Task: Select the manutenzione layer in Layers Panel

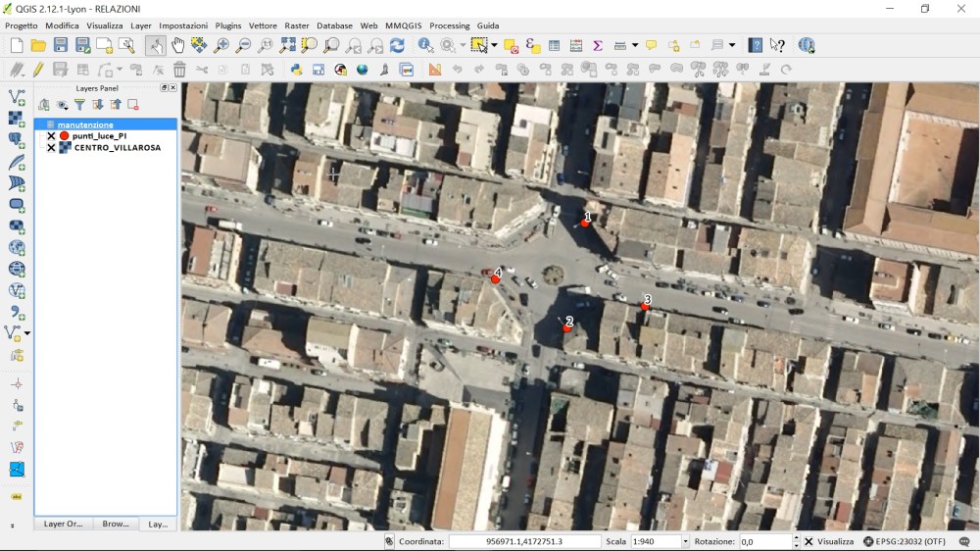Action: point(85,125)
